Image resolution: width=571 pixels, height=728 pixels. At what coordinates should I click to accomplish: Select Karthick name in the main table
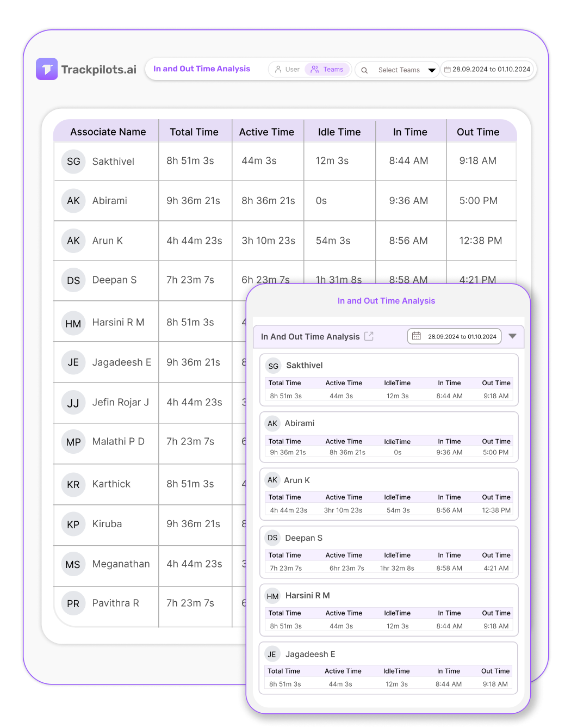coord(111,484)
